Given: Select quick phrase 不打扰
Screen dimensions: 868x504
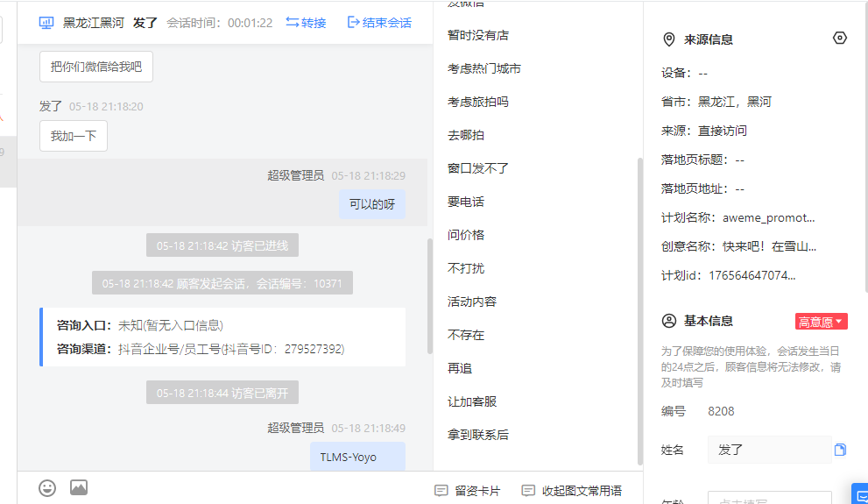Looking at the screenshot, I should pos(466,268).
